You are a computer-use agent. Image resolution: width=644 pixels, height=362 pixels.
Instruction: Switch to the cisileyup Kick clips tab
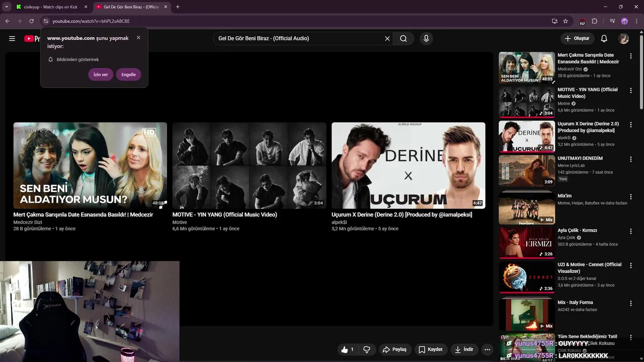[x=51, y=7]
